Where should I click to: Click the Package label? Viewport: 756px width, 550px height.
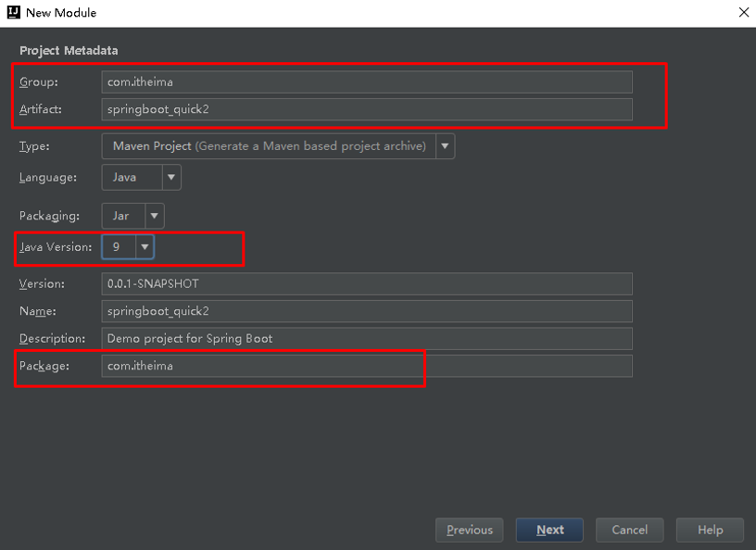(x=44, y=366)
